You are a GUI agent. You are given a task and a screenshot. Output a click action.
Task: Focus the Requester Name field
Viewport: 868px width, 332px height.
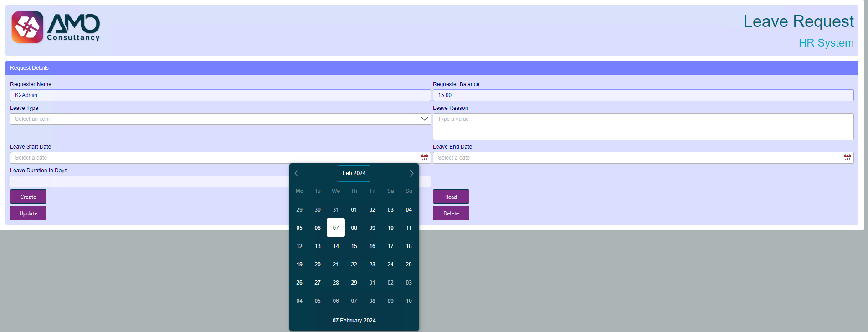(x=220, y=95)
